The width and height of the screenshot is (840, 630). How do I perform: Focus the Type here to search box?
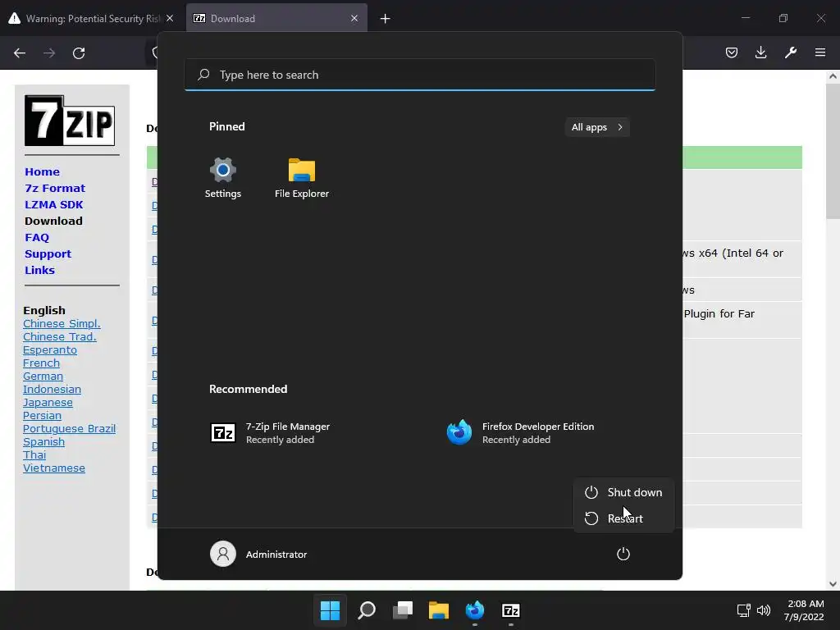click(x=419, y=75)
